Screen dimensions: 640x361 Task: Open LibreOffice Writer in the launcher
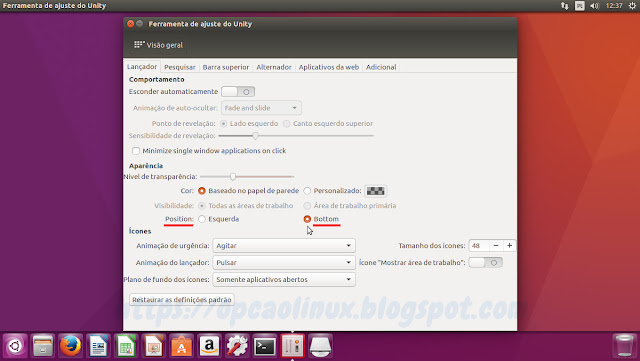tap(98, 346)
